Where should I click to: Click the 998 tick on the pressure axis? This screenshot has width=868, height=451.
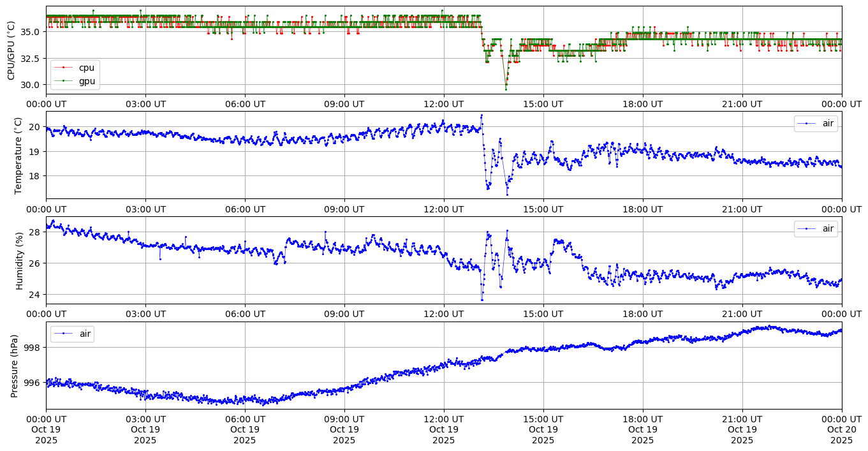[33, 348]
